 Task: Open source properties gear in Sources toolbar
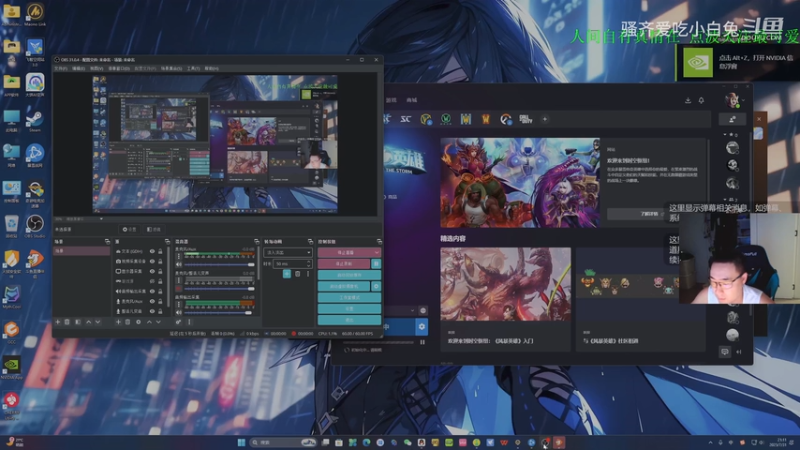tap(138, 322)
